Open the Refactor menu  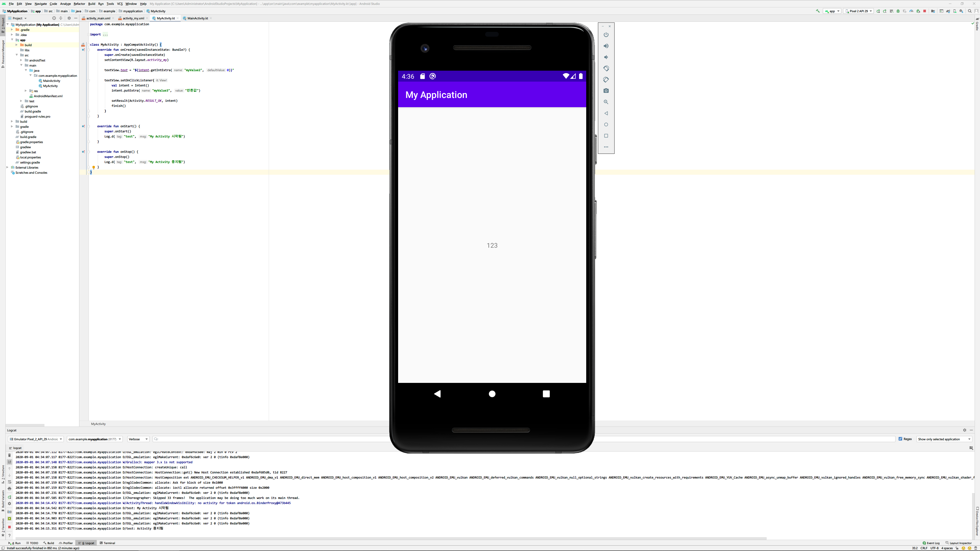pos(79,4)
